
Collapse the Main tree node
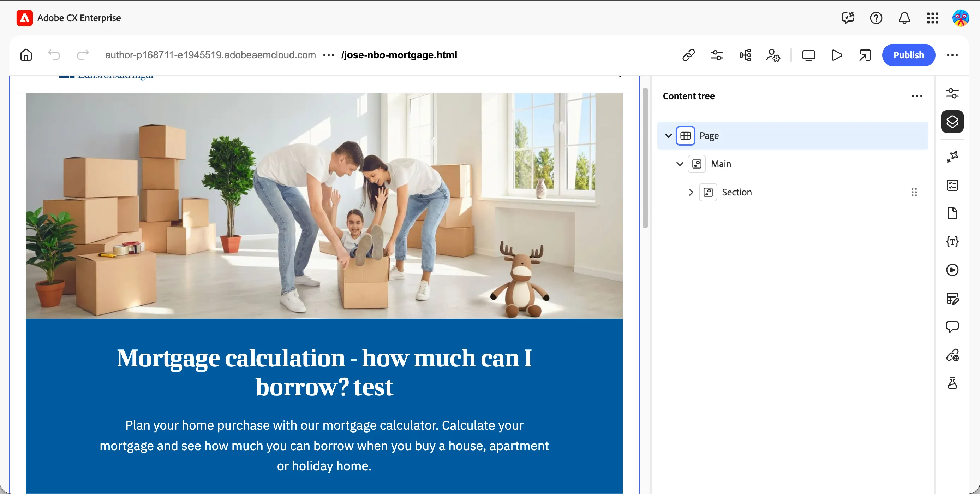pos(680,164)
